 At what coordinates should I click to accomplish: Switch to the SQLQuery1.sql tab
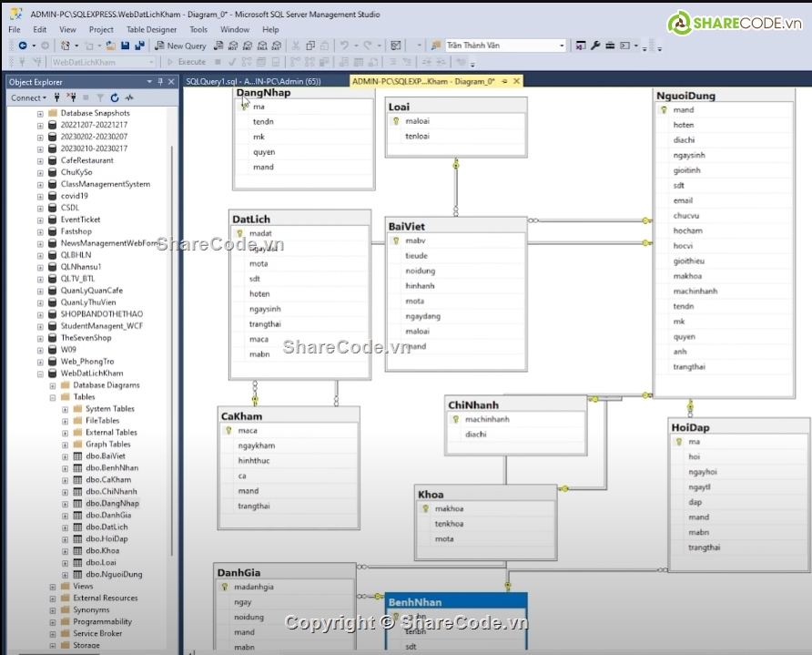(253, 81)
